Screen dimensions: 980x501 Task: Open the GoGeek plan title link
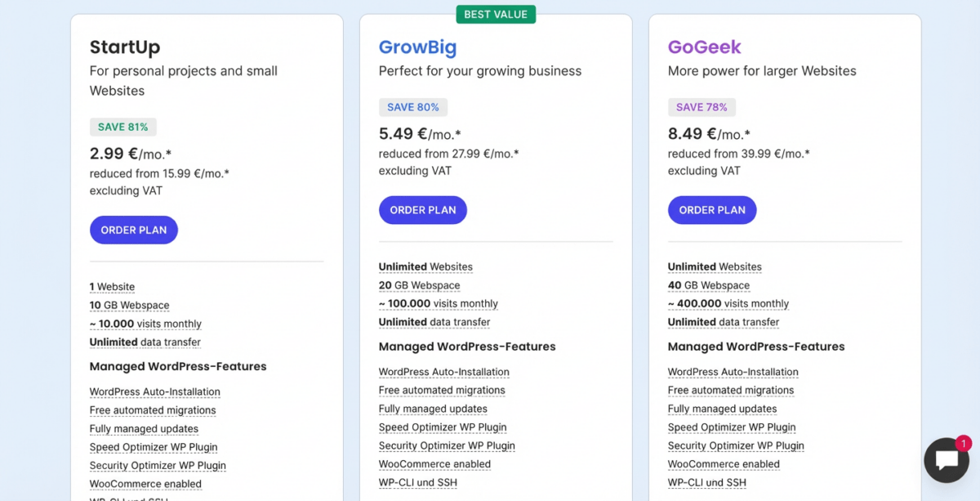click(704, 47)
